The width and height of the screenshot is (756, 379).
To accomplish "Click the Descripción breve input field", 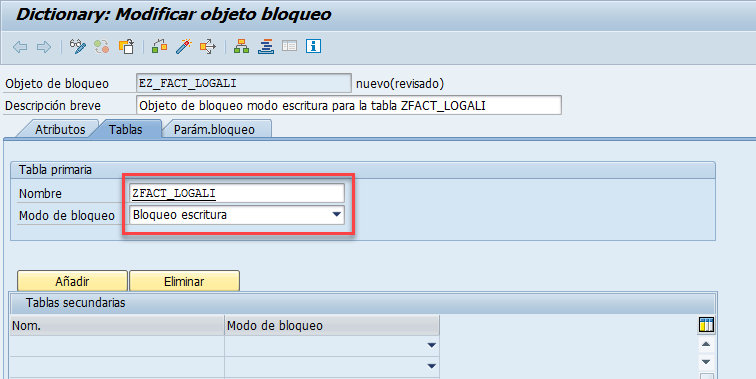I will (349, 105).
